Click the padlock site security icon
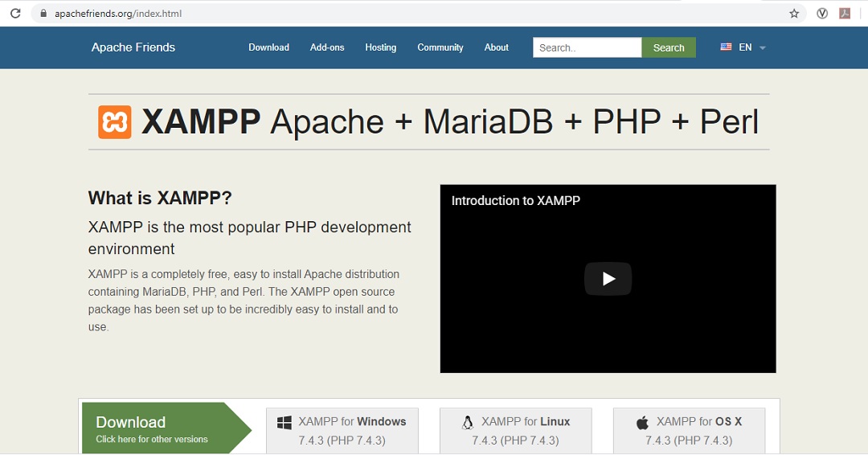The height and width of the screenshot is (455, 868). [43, 14]
